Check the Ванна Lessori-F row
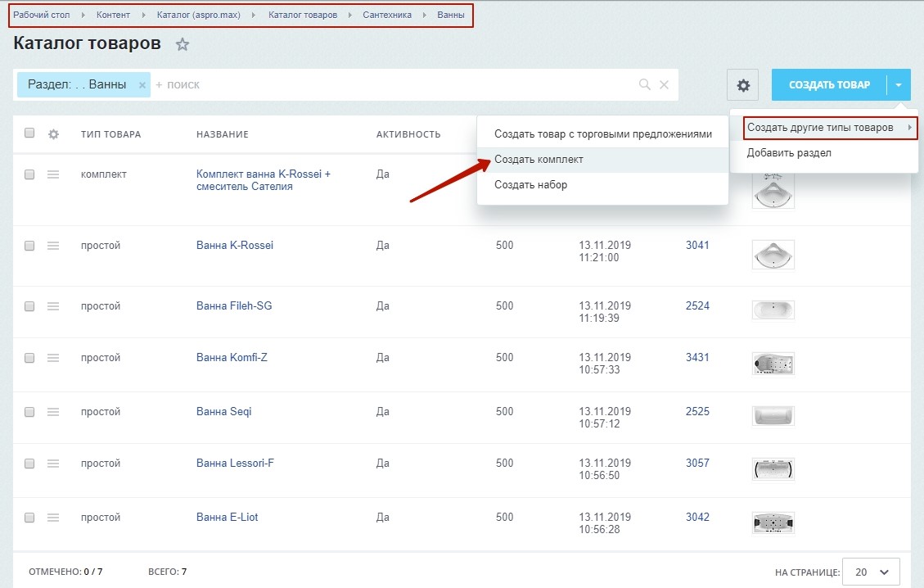 click(x=29, y=464)
